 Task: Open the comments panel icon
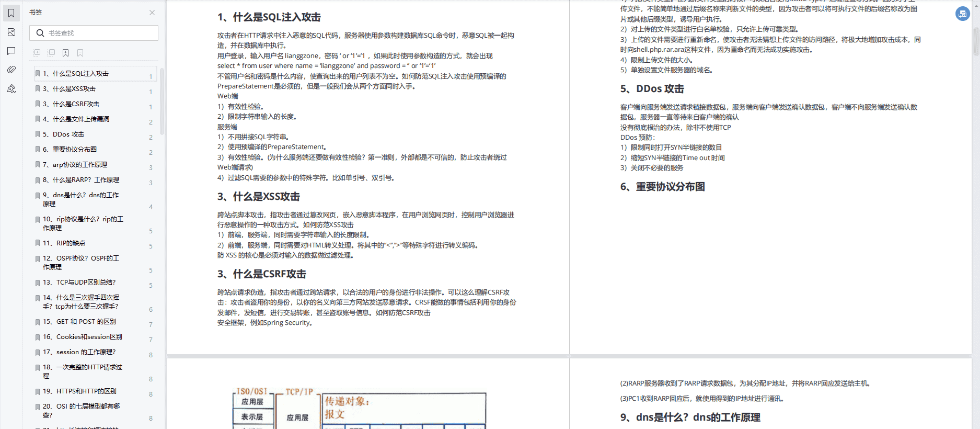[x=11, y=51]
